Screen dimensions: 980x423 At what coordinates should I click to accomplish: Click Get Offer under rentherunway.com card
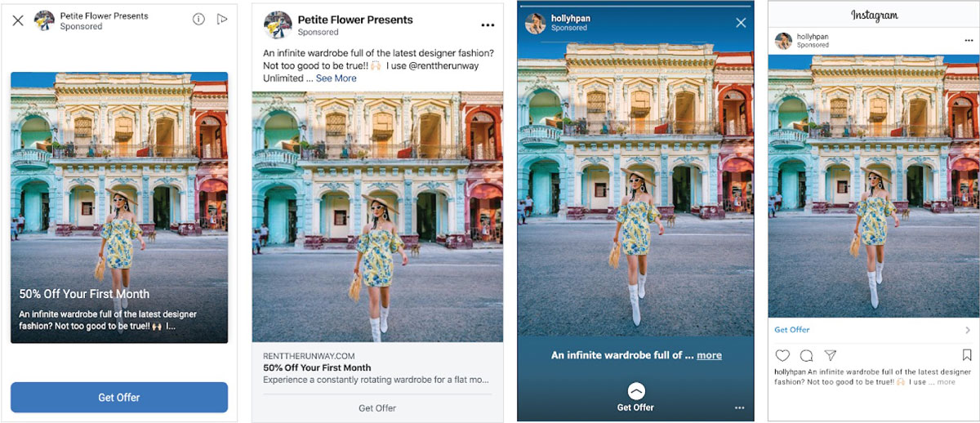tap(377, 407)
